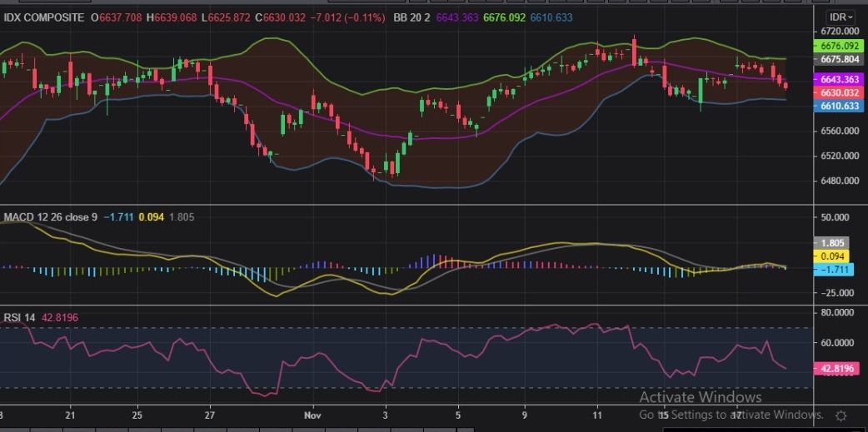Click date 21 on the time axis

pyautogui.click(x=70, y=415)
